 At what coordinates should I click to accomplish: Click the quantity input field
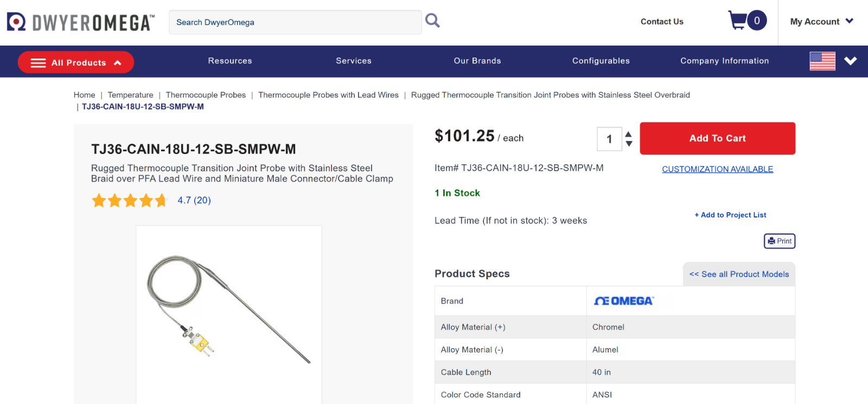(x=609, y=139)
